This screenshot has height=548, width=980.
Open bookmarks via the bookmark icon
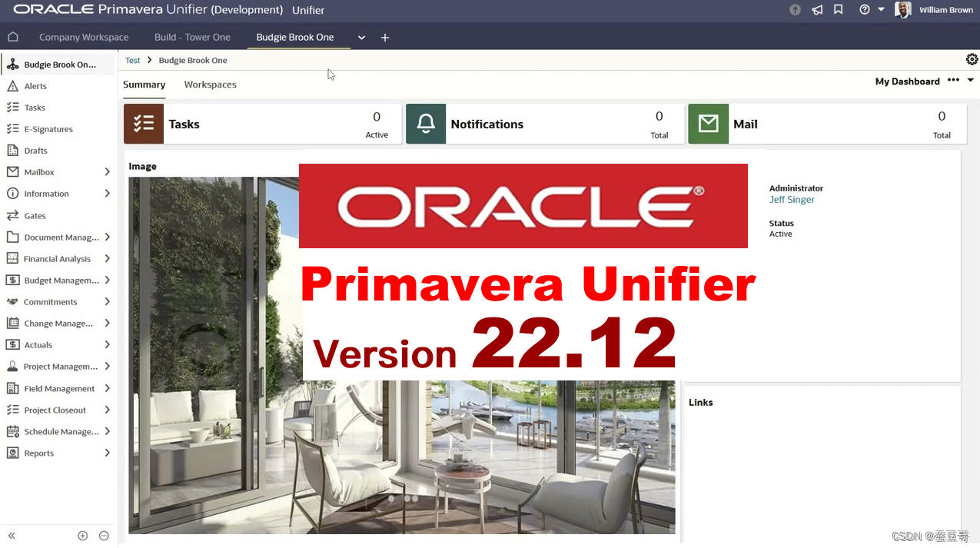pyautogui.click(x=839, y=10)
